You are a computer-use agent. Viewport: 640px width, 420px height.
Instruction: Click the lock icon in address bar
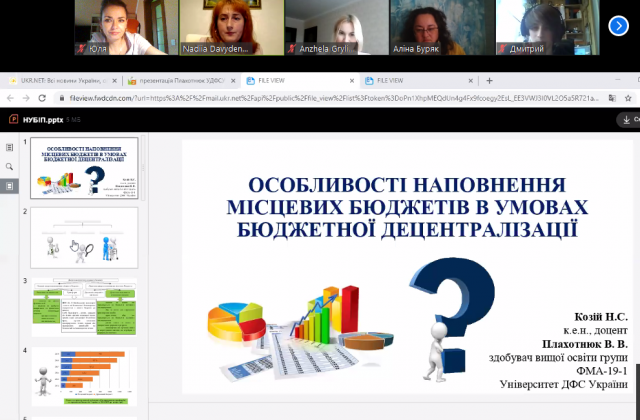pyautogui.click(x=62, y=98)
